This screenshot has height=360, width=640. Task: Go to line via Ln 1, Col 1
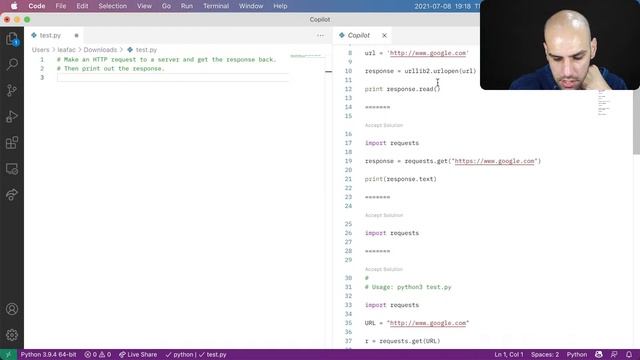[509, 355]
